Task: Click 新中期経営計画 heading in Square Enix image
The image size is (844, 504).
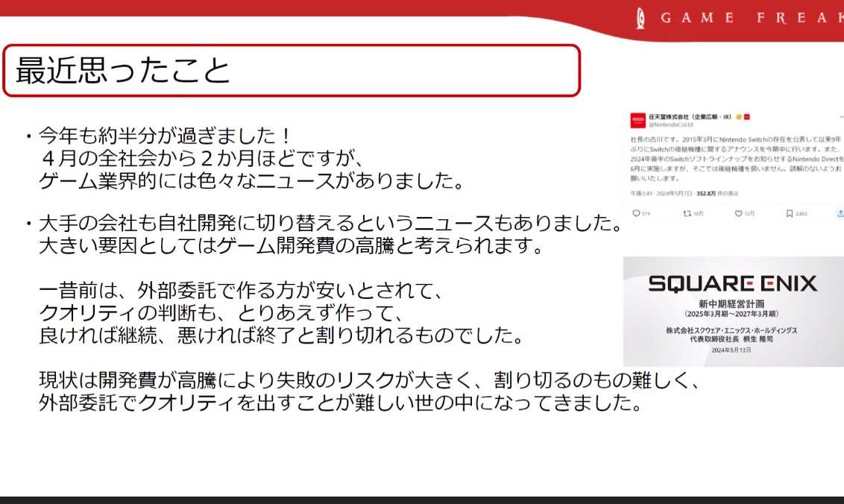Action: point(731,303)
